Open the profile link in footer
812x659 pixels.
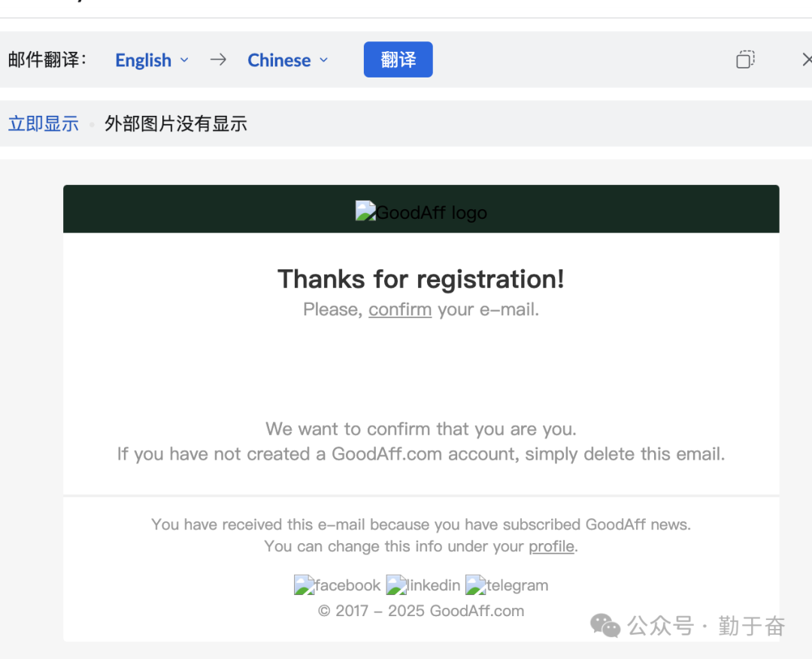click(x=551, y=546)
